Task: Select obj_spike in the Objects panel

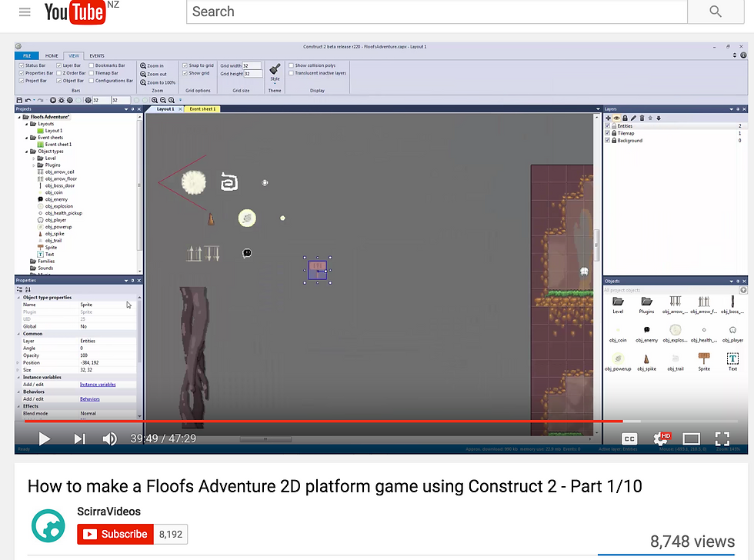Action: [646, 362]
